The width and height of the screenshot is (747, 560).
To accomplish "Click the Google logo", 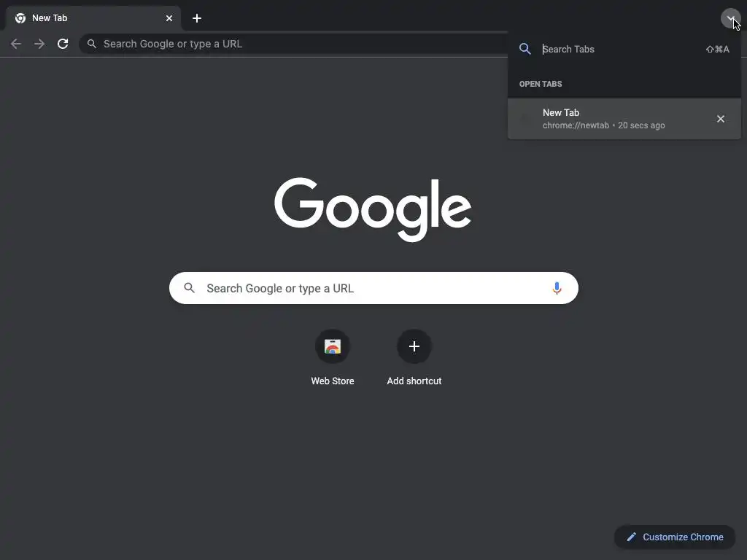I will coord(373,209).
